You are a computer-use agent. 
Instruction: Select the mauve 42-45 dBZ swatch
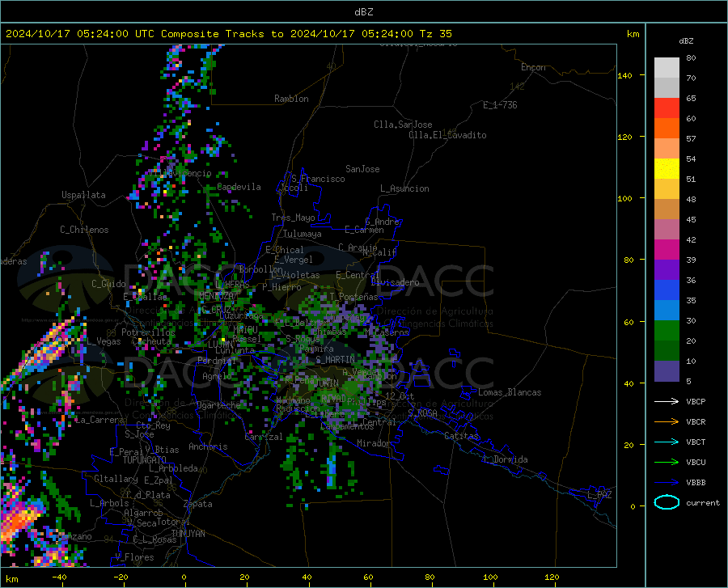pos(667,230)
